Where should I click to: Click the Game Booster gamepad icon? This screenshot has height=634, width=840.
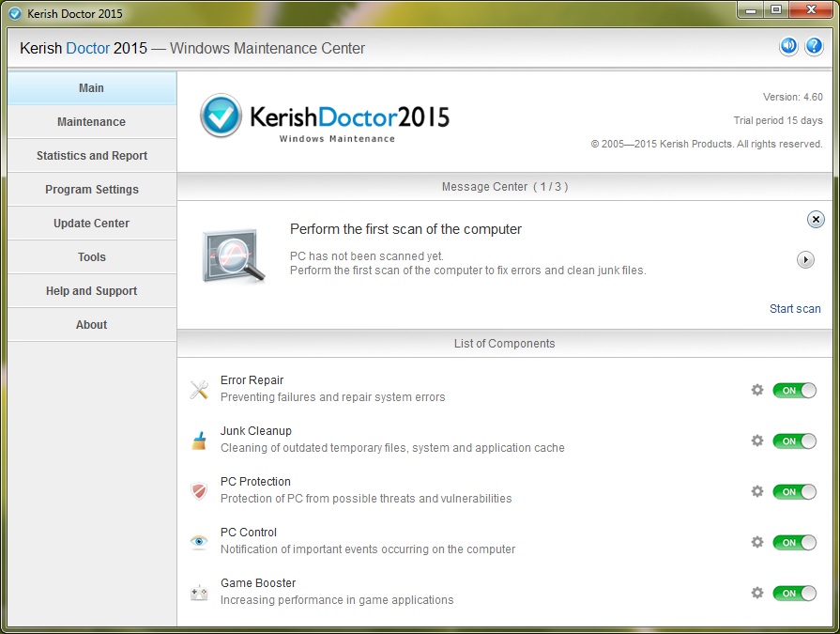[x=199, y=593]
